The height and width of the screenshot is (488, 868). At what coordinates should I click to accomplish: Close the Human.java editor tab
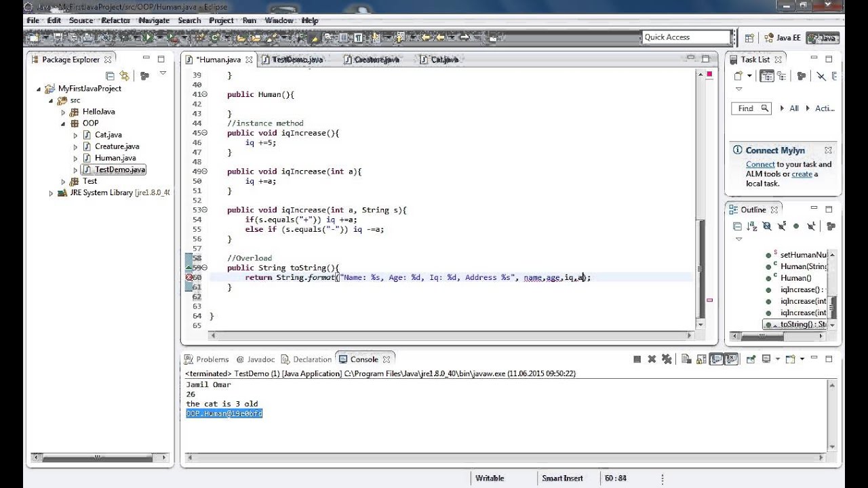249,60
